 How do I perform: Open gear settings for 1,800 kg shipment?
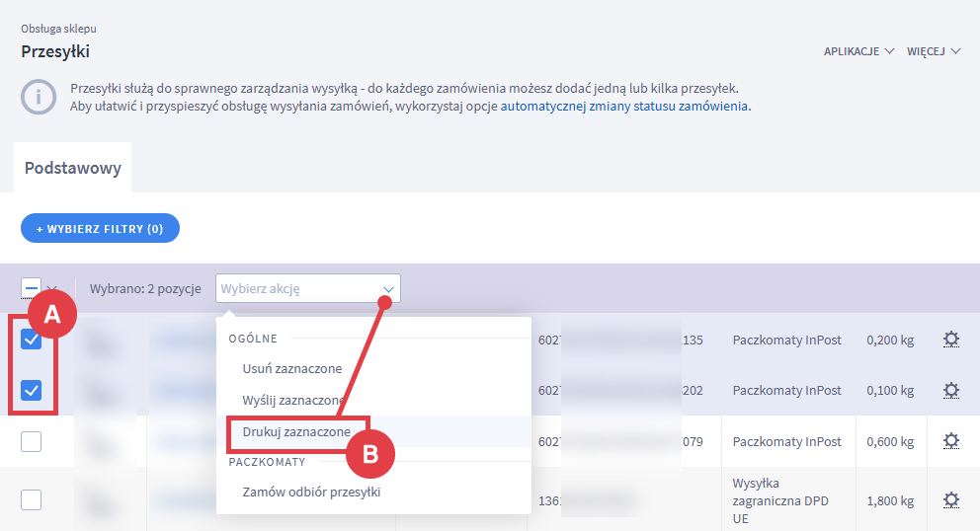tap(950, 500)
